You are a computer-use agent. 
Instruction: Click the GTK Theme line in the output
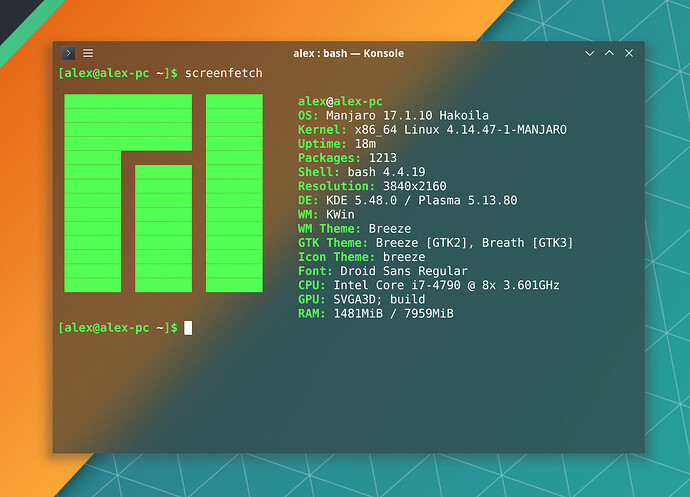(435, 243)
